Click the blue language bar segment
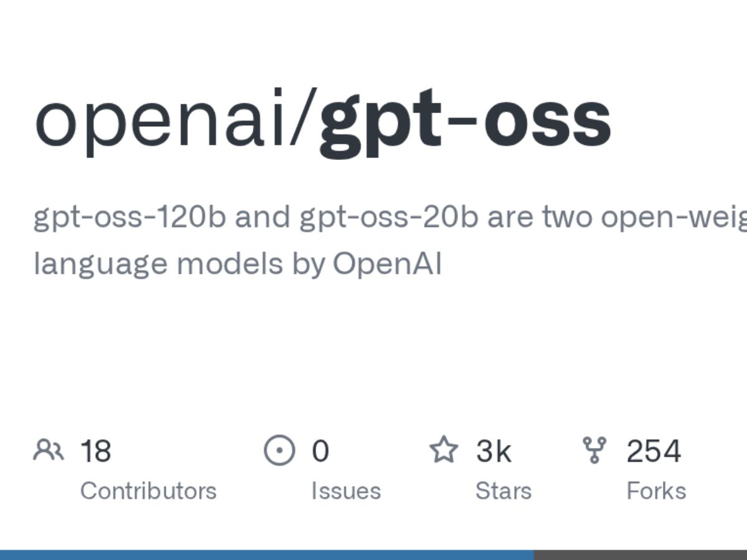This screenshot has height=560, width=747. pyautogui.click(x=266, y=554)
